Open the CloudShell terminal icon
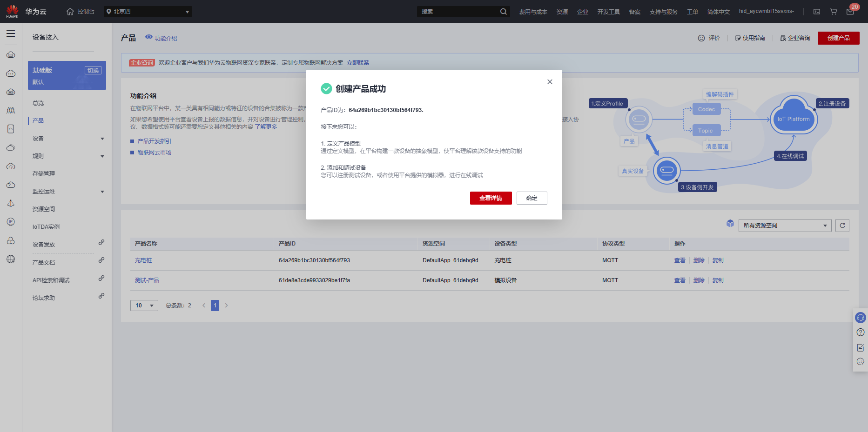The width and height of the screenshot is (868, 432). [817, 12]
